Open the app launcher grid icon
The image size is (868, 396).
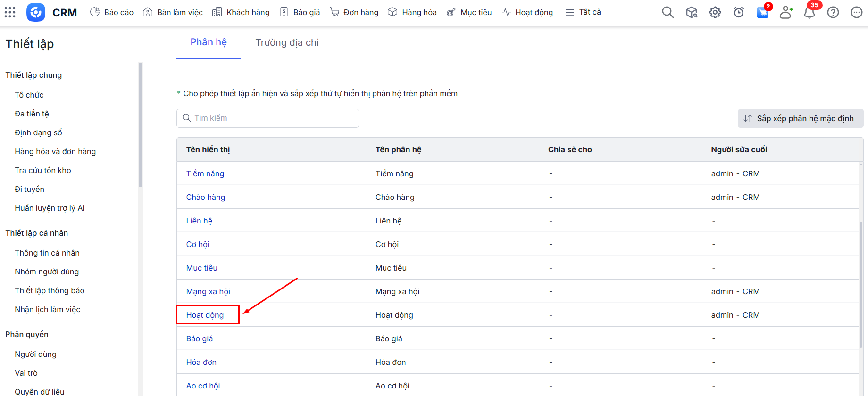click(x=10, y=12)
